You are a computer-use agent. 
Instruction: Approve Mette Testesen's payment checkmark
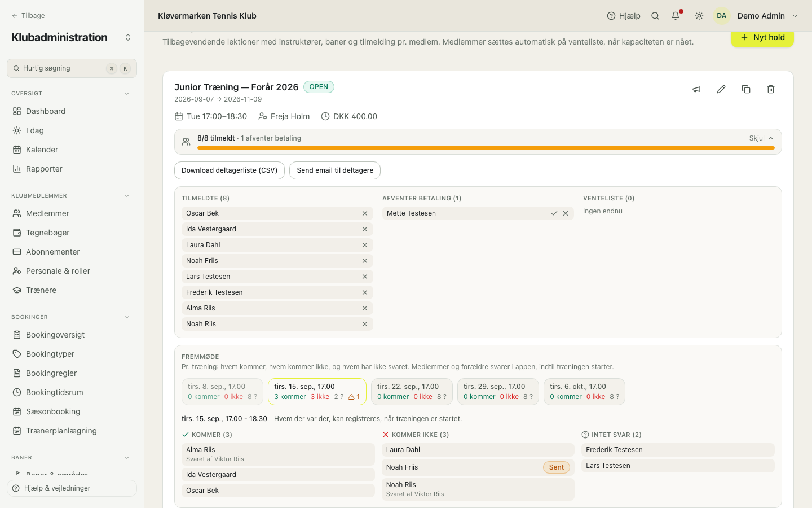coord(554,213)
